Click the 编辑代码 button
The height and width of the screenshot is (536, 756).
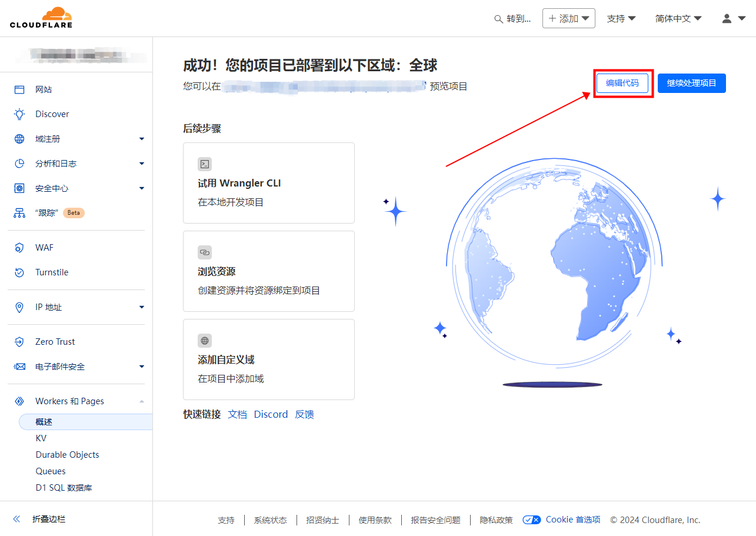click(622, 83)
